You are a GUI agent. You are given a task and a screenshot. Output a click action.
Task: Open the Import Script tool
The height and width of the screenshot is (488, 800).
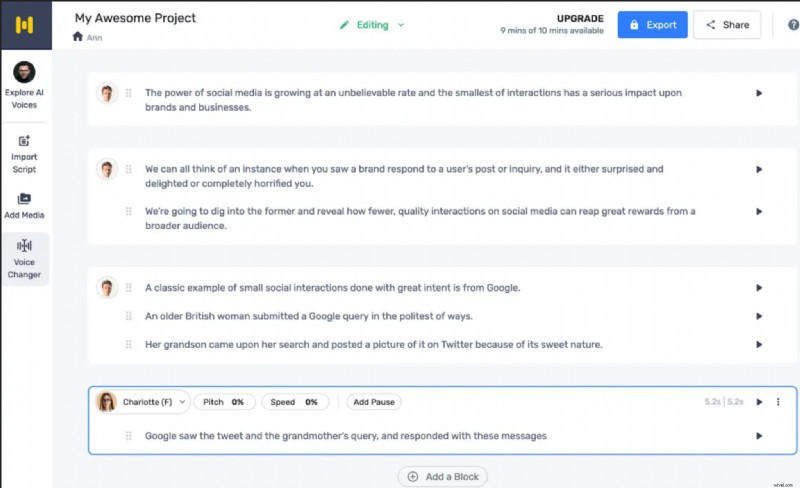click(24, 153)
